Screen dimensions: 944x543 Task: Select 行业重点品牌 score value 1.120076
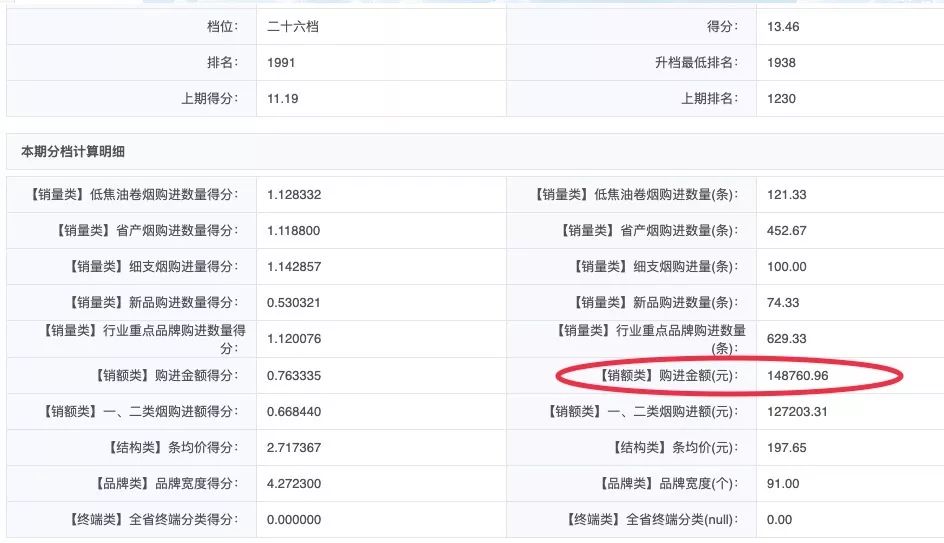[294, 339]
